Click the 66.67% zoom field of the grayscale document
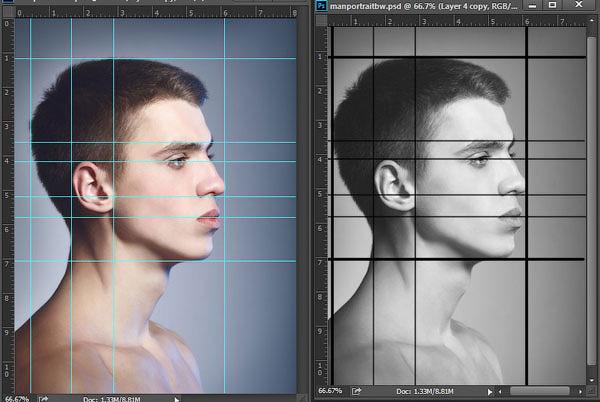This screenshot has width=600, height=402. [330, 391]
